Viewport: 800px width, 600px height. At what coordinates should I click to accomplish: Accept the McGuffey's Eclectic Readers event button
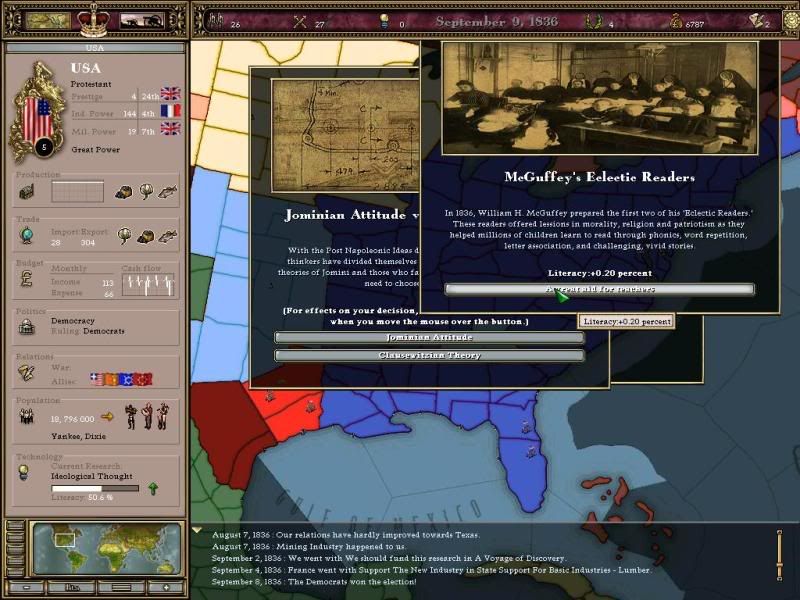pyautogui.click(x=599, y=289)
